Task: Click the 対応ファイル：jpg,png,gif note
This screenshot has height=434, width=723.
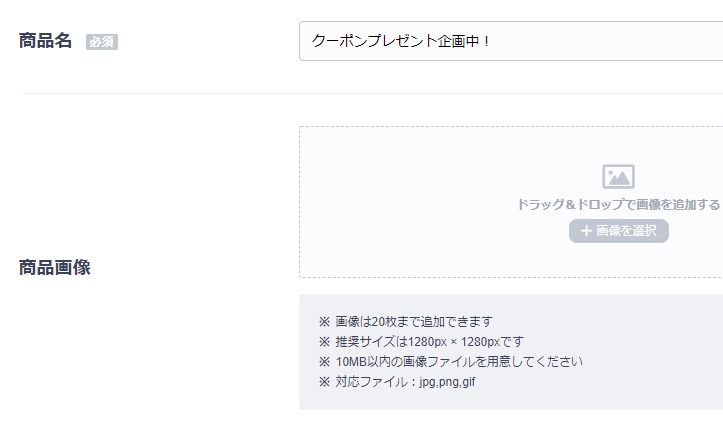Action: coord(405,382)
